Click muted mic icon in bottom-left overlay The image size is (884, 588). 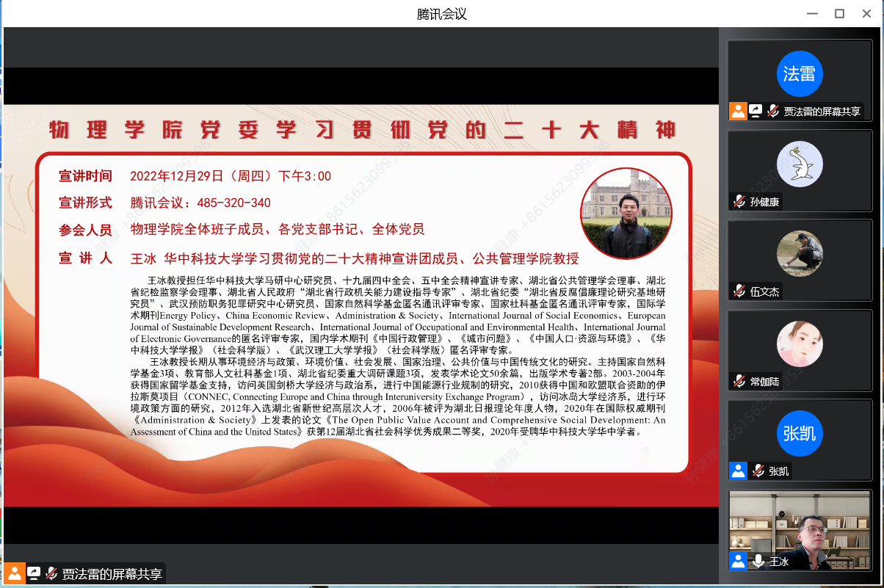pyautogui.click(x=51, y=573)
